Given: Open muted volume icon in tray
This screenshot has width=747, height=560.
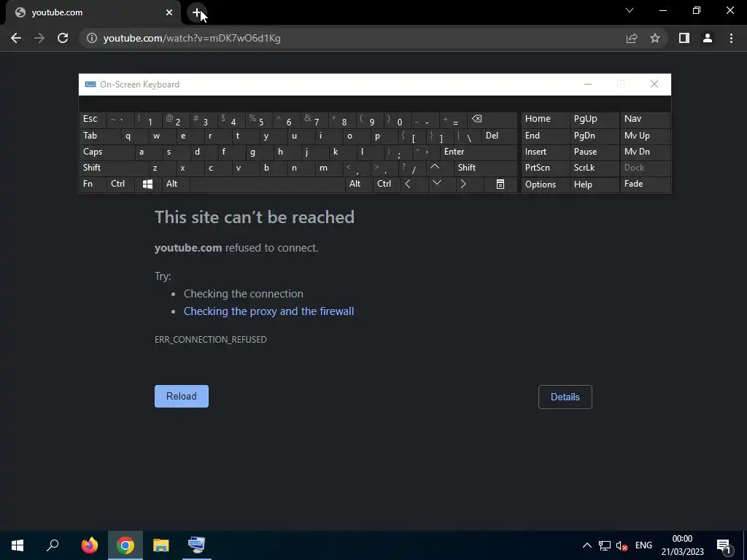Looking at the screenshot, I should click(x=622, y=545).
